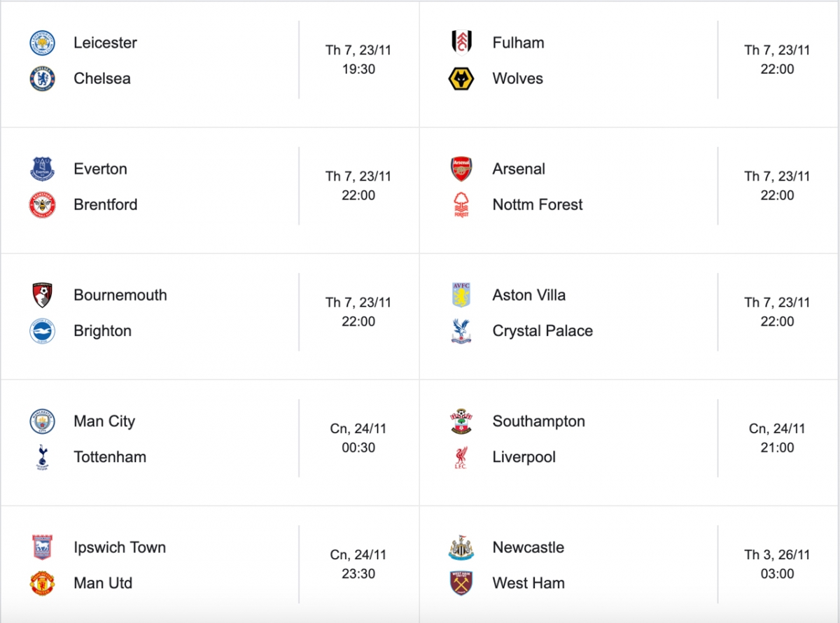Open the Southampton vs Liverpool match time
The width and height of the screenshot is (840, 623).
[x=777, y=438]
